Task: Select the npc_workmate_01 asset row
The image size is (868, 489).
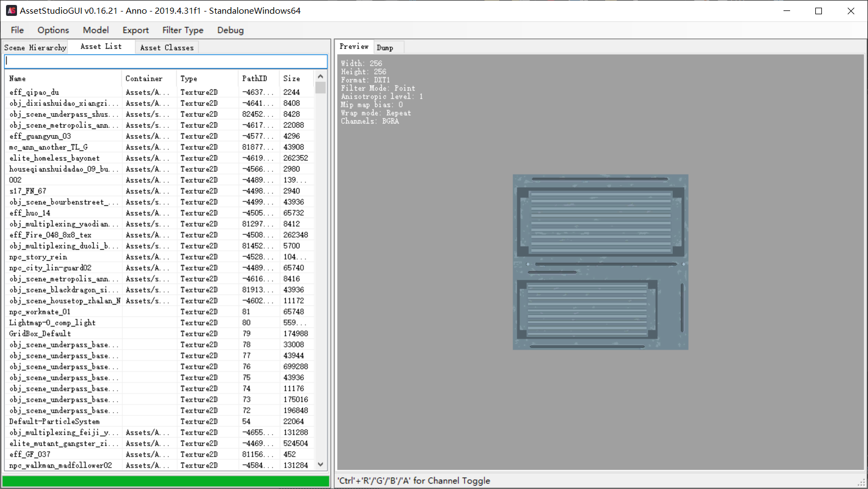Action: (x=159, y=312)
